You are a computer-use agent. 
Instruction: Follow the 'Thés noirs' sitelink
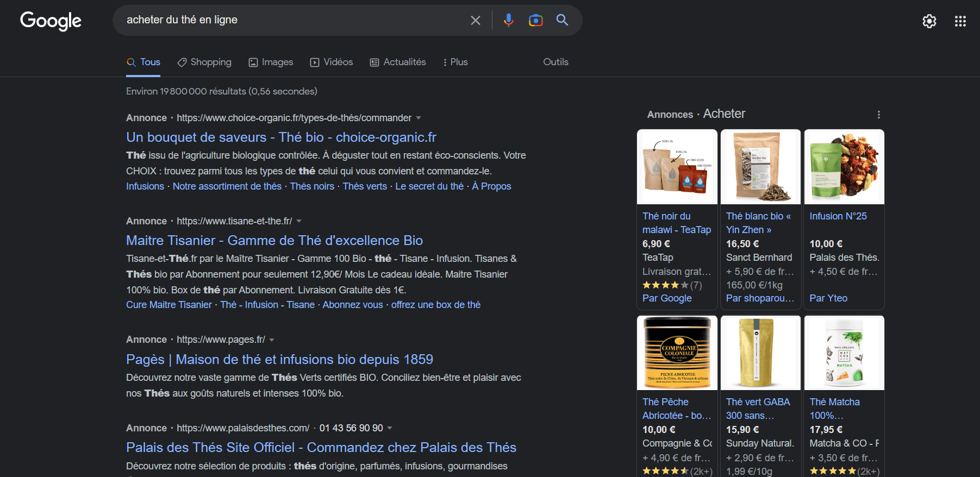pos(312,186)
